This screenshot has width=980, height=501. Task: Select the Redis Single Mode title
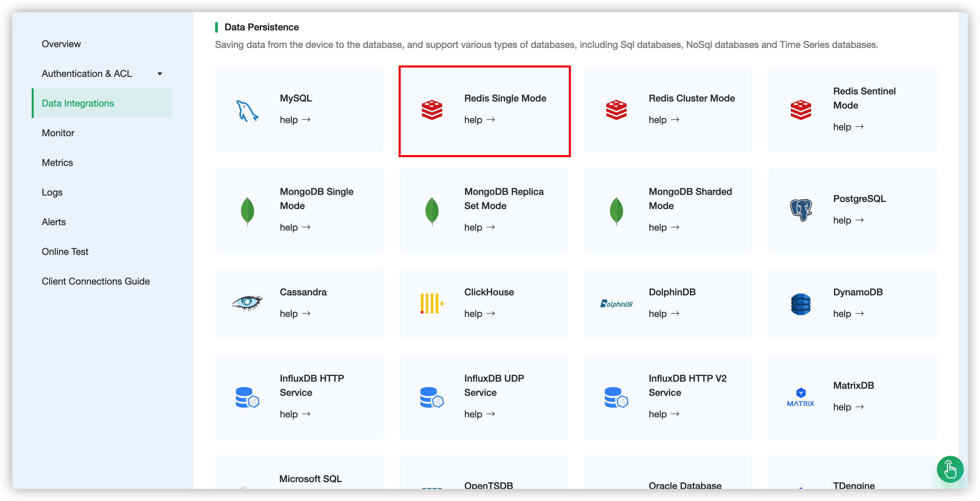[x=505, y=98]
